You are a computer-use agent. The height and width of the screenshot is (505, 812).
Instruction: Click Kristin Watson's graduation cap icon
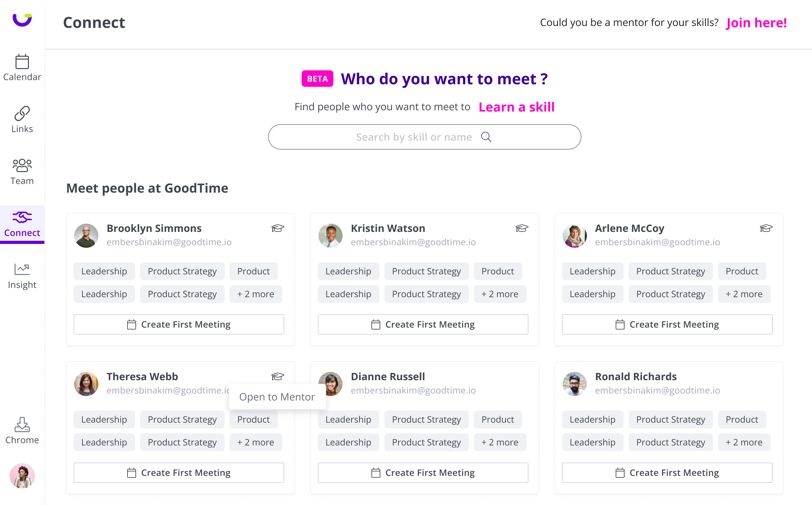pyautogui.click(x=521, y=228)
